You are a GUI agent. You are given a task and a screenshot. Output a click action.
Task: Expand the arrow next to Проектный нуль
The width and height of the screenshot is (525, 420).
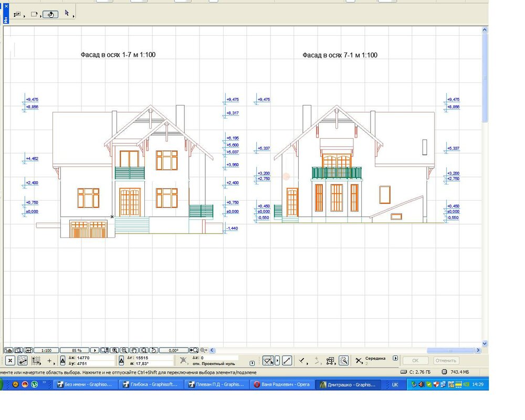click(x=252, y=363)
